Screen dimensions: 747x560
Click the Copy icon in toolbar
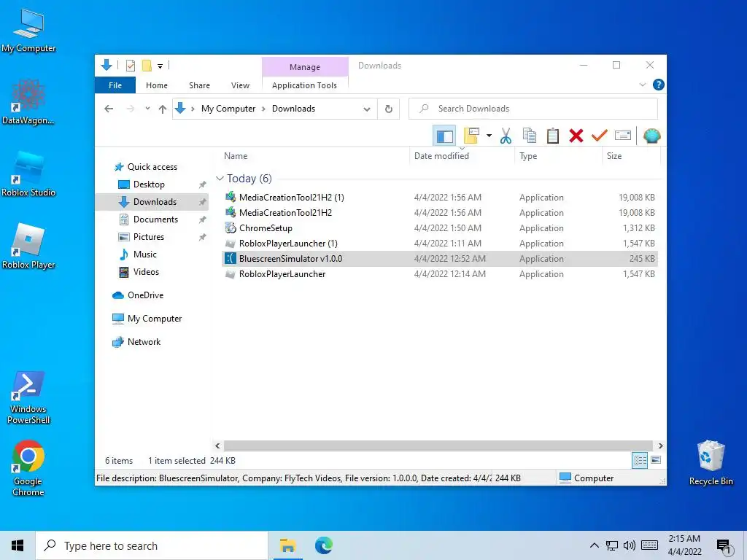coord(530,136)
